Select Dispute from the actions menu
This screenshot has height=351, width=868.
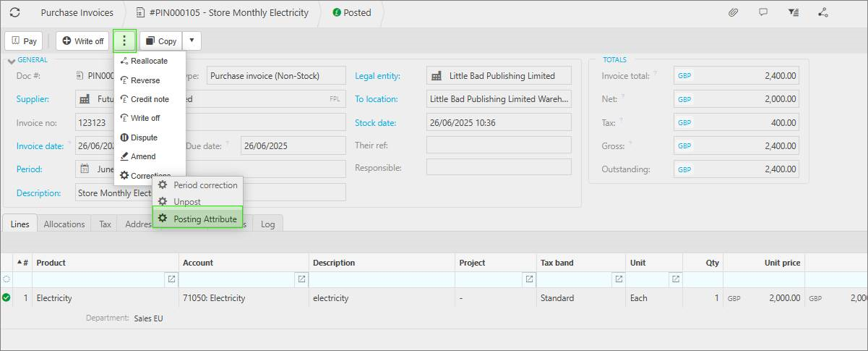[150, 138]
